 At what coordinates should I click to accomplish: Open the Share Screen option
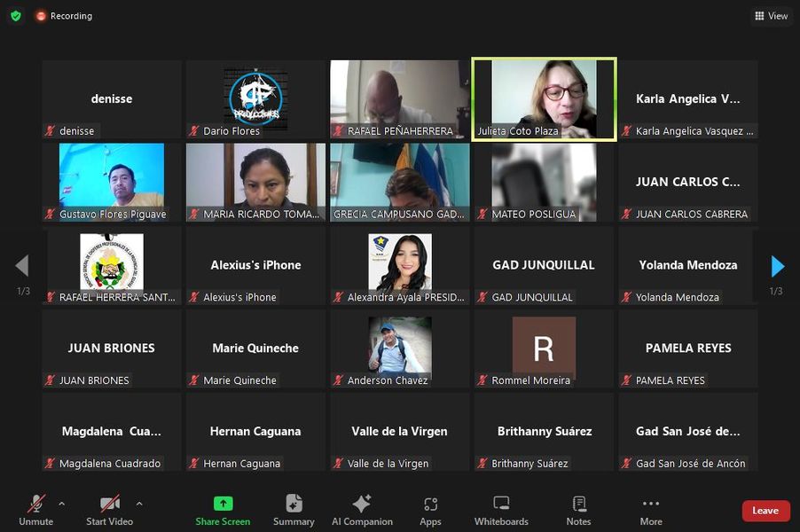[x=223, y=511]
